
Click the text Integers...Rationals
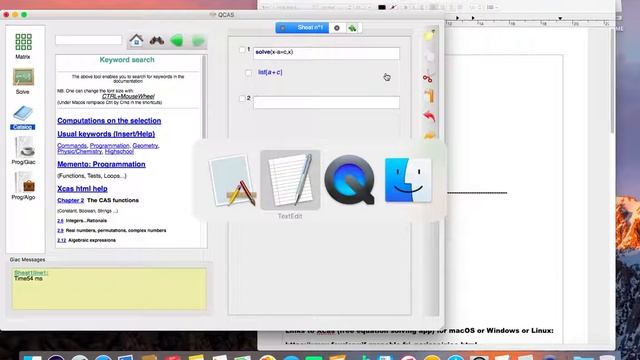pyautogui.click(x=86, y=221)
